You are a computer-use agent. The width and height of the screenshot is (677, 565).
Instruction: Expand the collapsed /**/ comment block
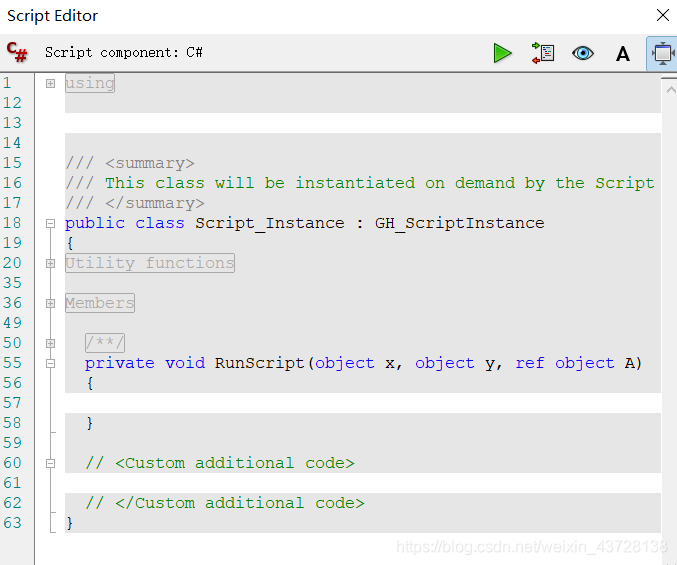(51, 343)
